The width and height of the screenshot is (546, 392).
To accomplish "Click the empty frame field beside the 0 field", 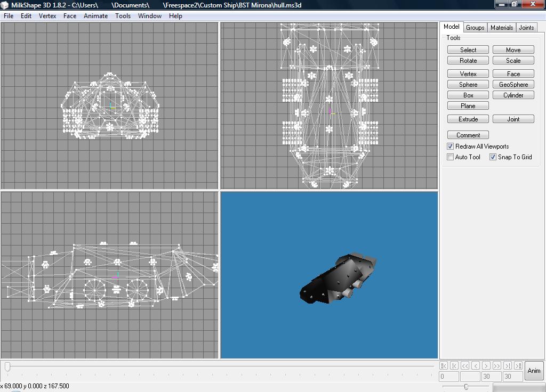I will [470, 377].
